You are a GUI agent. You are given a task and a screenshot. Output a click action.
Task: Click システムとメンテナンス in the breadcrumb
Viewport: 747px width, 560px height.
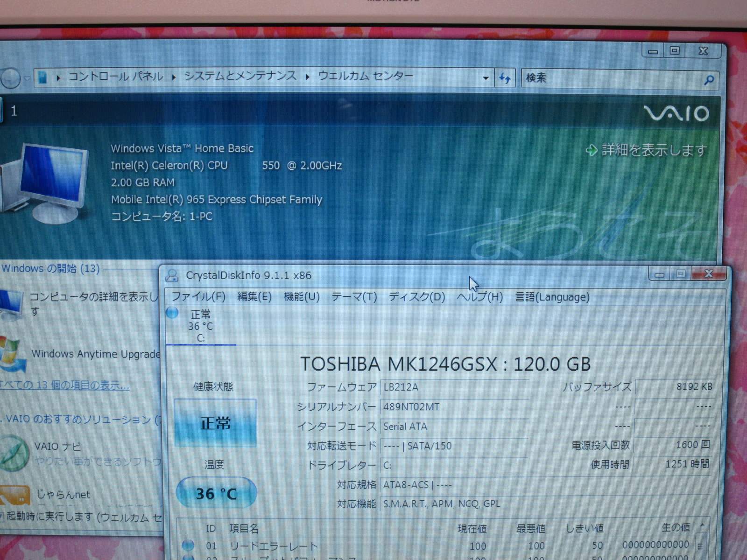(240, 76)
